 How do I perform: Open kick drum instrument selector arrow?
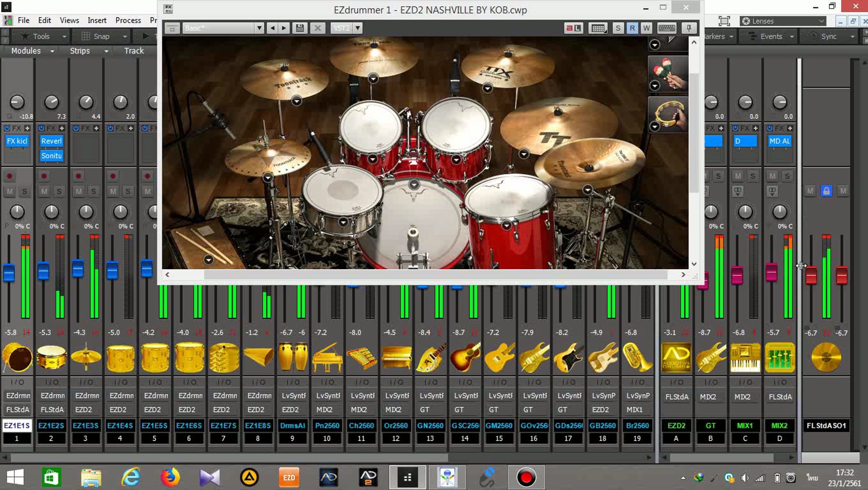tap(414, 185)
